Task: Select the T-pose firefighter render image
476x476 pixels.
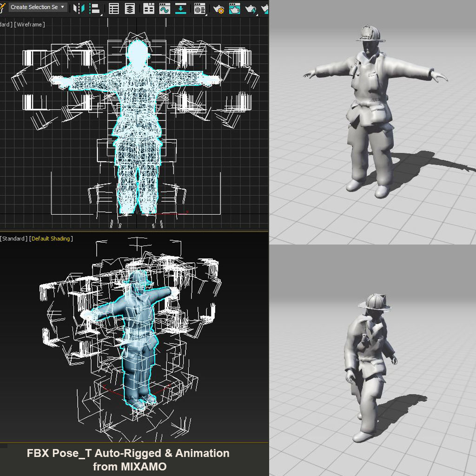Action: (372, 122)
